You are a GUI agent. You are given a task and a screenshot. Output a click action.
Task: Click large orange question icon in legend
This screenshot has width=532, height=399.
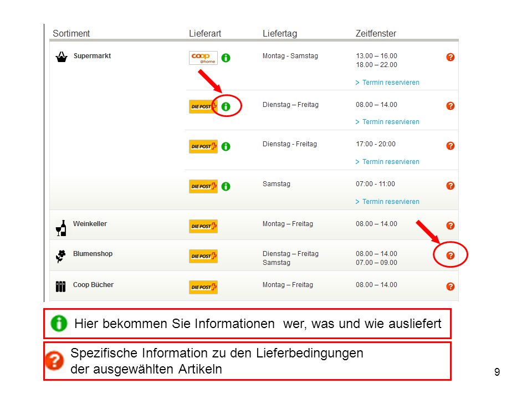click(x=54, y=360)
